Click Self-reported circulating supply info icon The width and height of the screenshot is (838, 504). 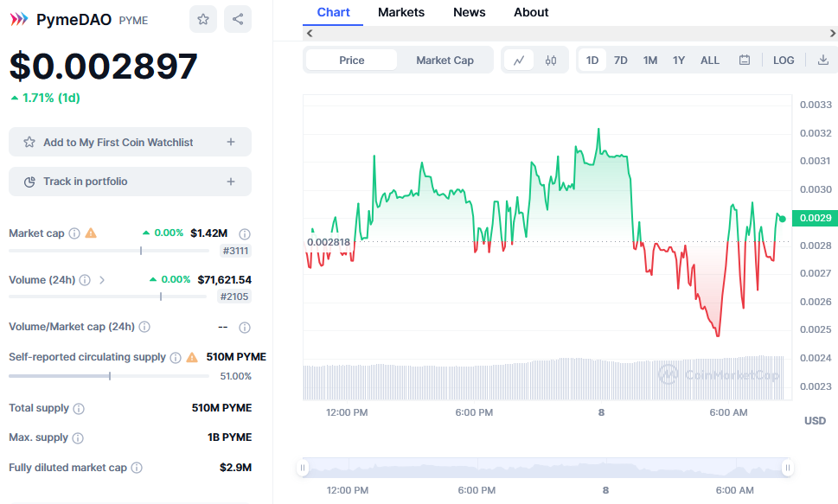pos(176,358)
